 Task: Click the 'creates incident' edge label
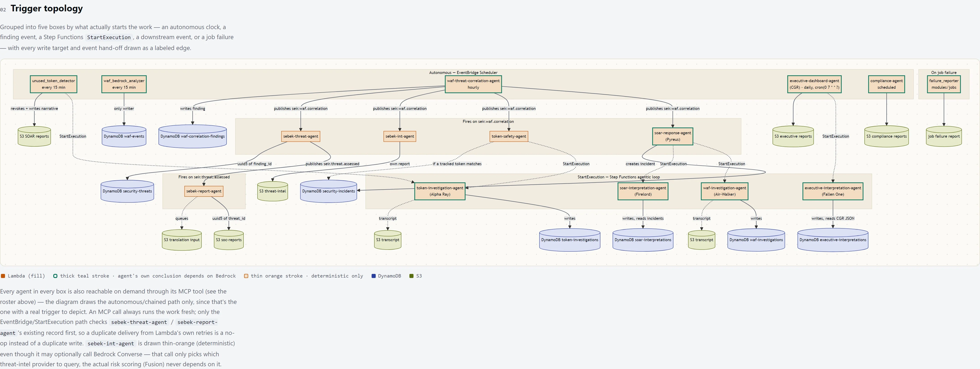pyautogui.click(x=640, y=164)
